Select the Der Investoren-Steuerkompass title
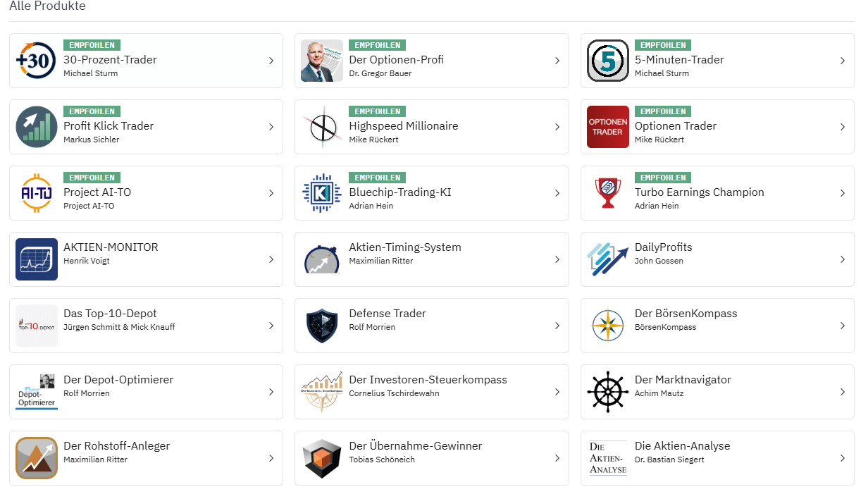868x487 pixels. pos(428,380)
